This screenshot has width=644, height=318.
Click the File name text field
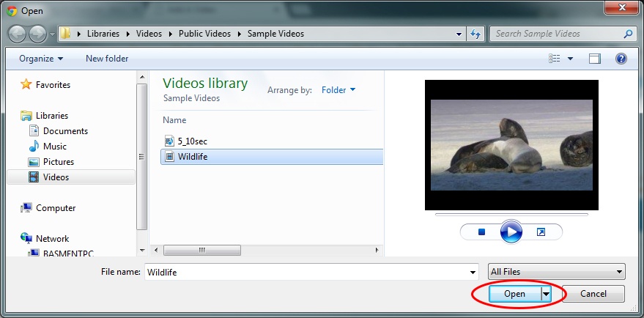coord(306,272)
